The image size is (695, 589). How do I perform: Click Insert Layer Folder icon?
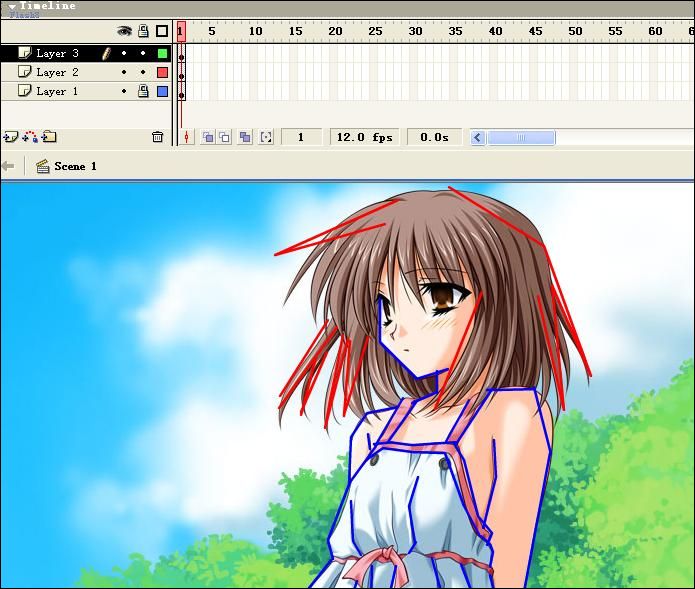pos(49,137)
